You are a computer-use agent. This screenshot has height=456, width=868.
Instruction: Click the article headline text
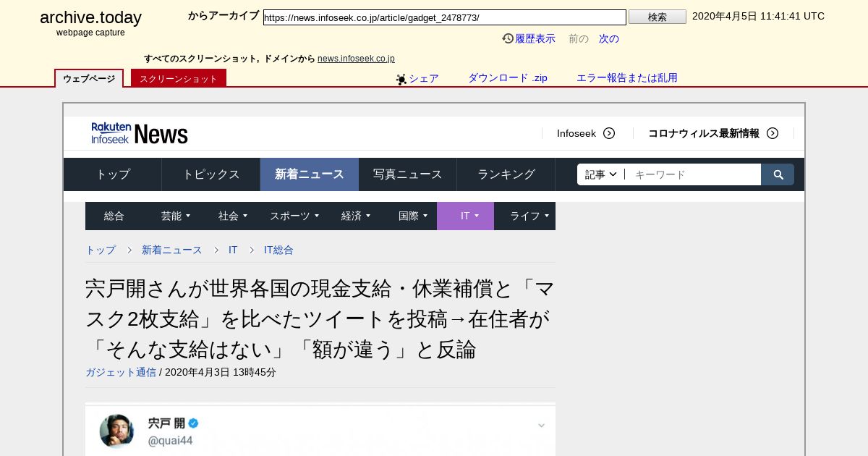coord(320,319)
